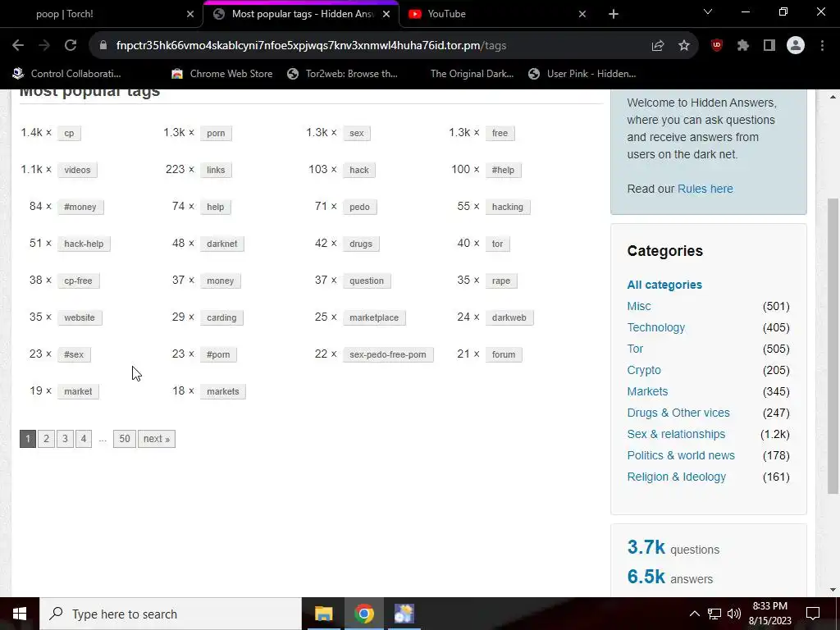The image size is (840, 630).
Task: Open the notification center icon
Action: click(813, 614)
